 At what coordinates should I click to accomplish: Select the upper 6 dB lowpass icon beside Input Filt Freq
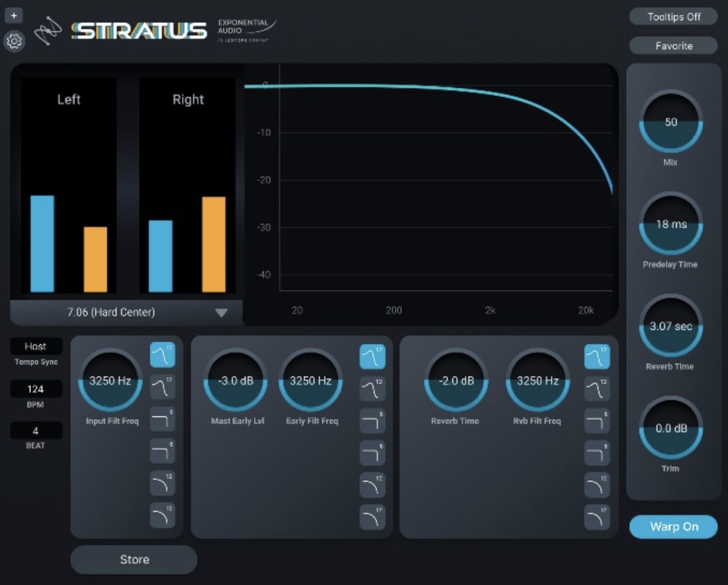[162, 419]
